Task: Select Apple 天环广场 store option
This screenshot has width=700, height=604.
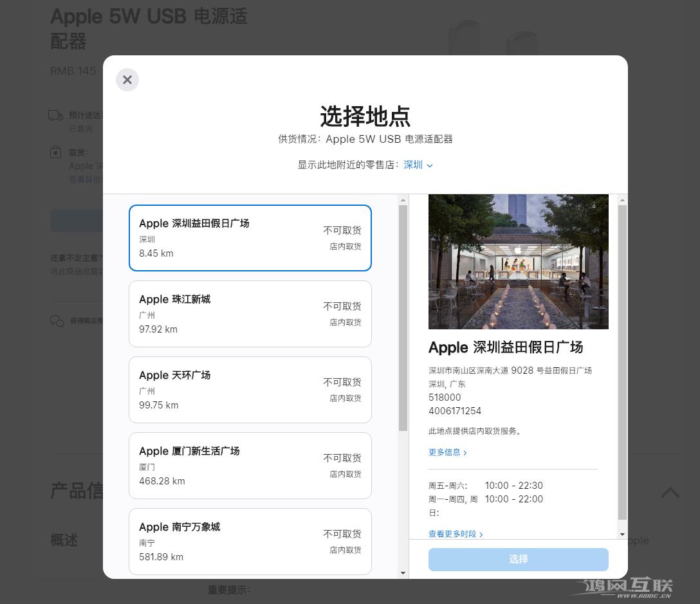Action: coord(250,390)
